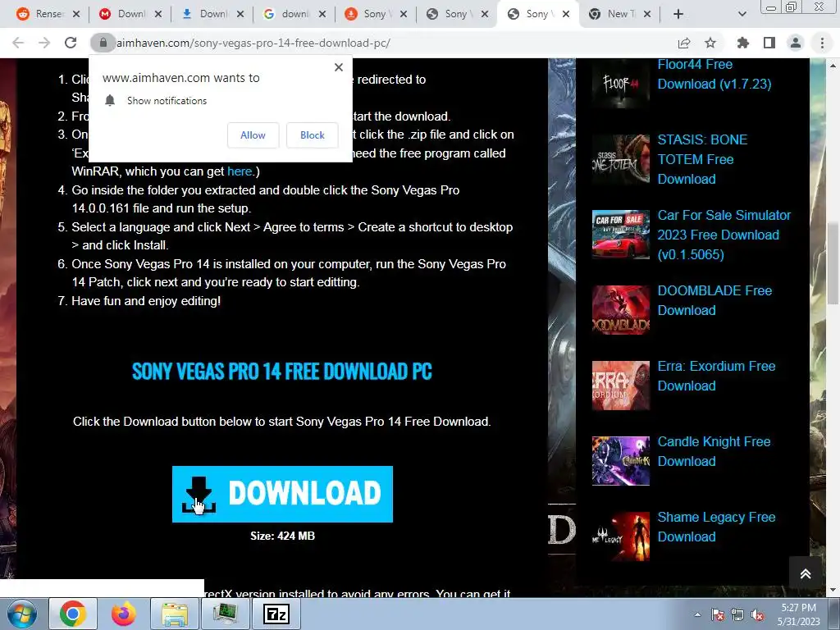Bookmark this tab star icon
Screen dimensions: 840x630
click(710, 43)
